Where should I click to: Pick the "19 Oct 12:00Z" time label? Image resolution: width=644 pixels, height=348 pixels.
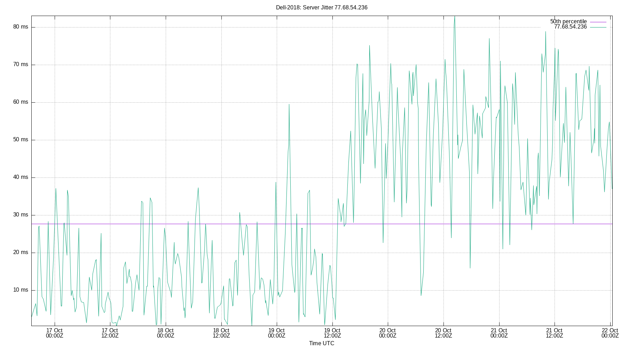click(x=332, y=333)
